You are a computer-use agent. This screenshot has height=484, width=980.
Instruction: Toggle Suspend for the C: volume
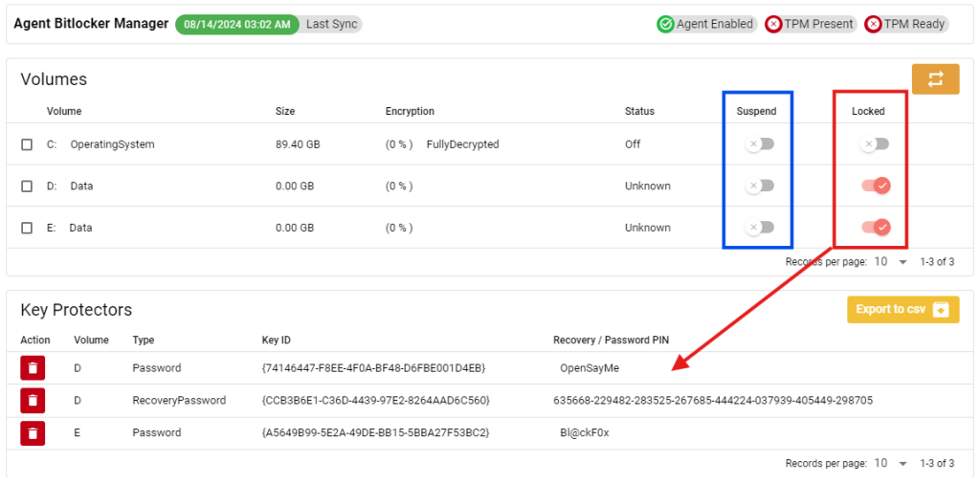pyautogui.click(x=759, y=144)
